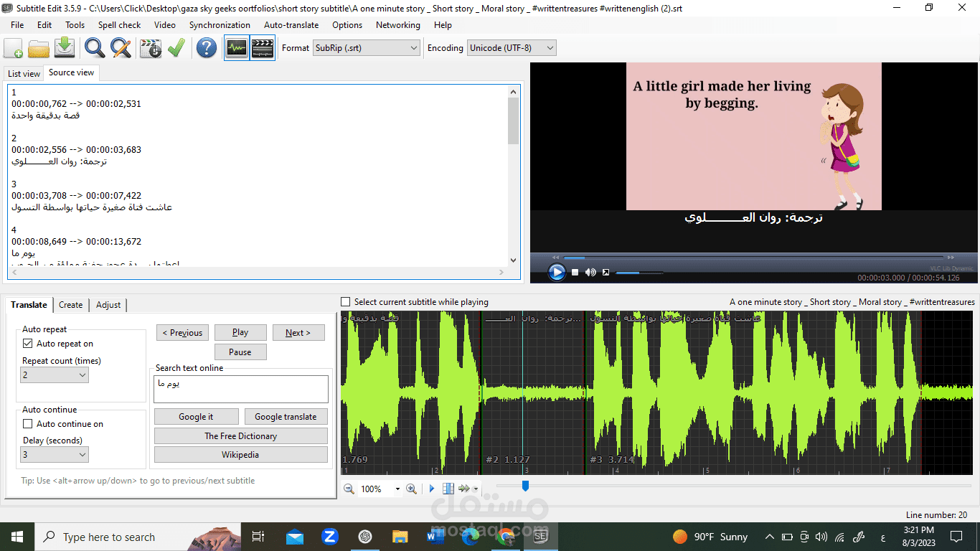Open Replace via the magnifier with pencil icon
This screenshot has height=551, width=980.
pyautogui.click(x=121, y=48)
